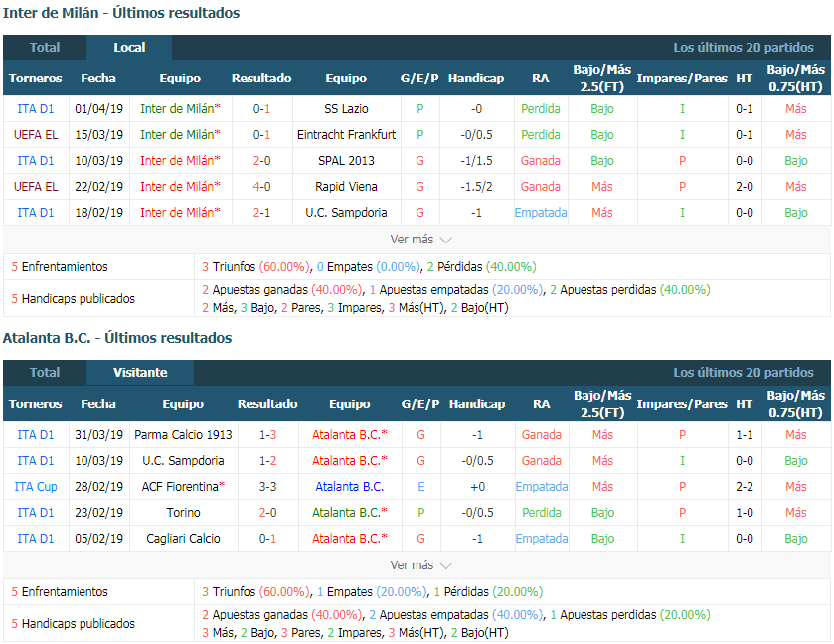834x644 pixels.
Task: Open ITA D1 link dated 31/03/19
Action: click(x=36, y=435)
